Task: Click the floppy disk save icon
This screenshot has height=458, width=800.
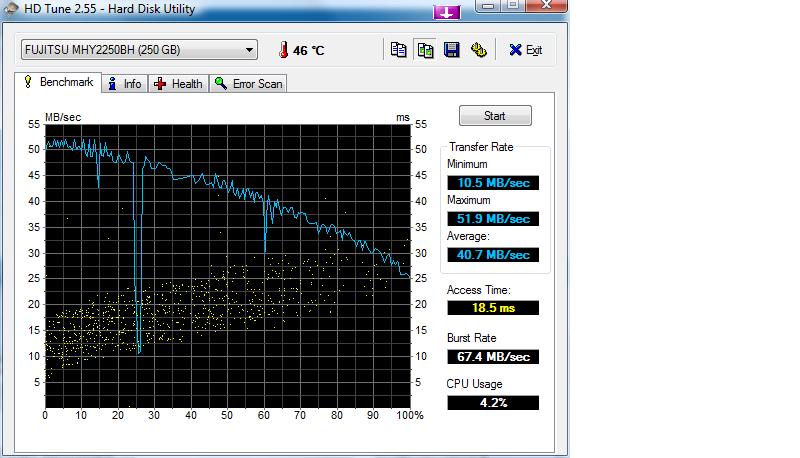Action: coord(452,50)
